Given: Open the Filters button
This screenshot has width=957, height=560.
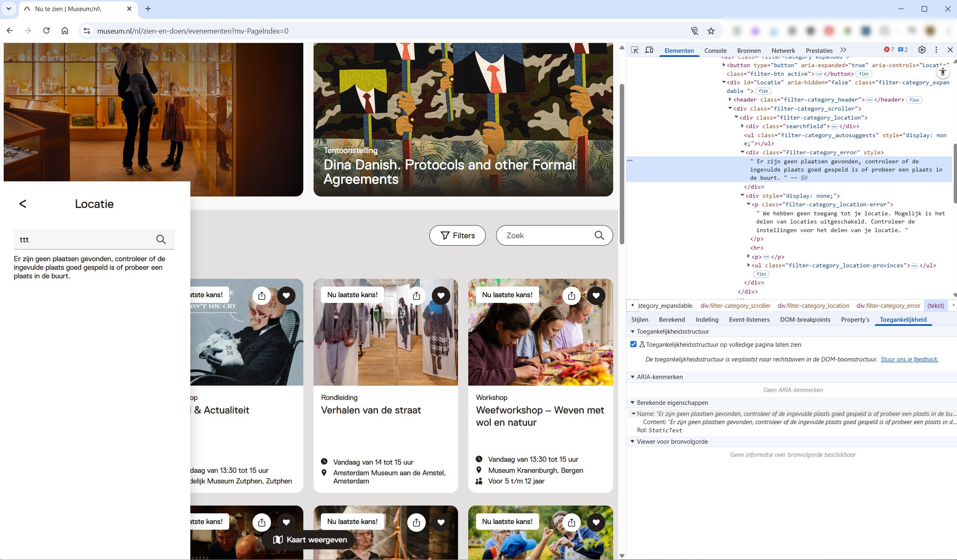Looking at the screenshot, I should (458, 235).
